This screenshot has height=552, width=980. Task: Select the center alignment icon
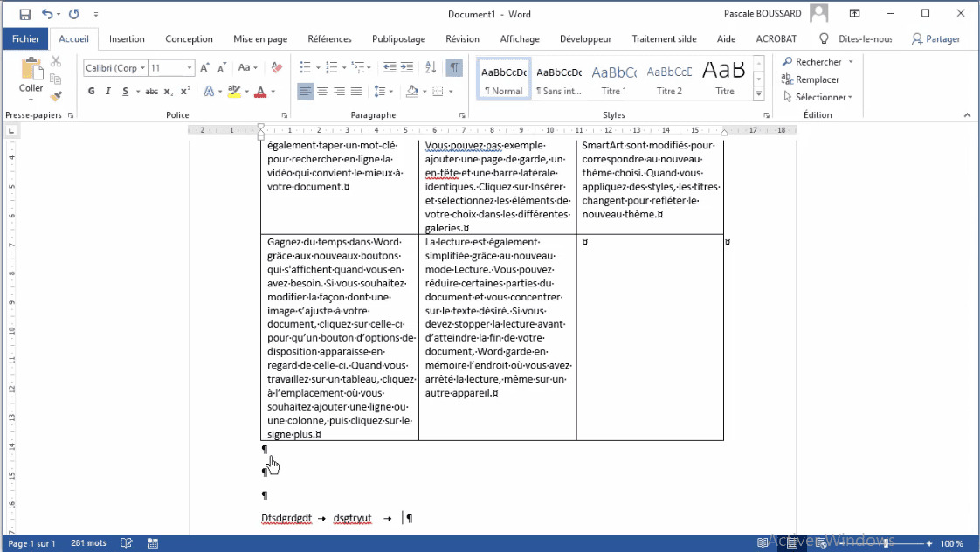323,91
